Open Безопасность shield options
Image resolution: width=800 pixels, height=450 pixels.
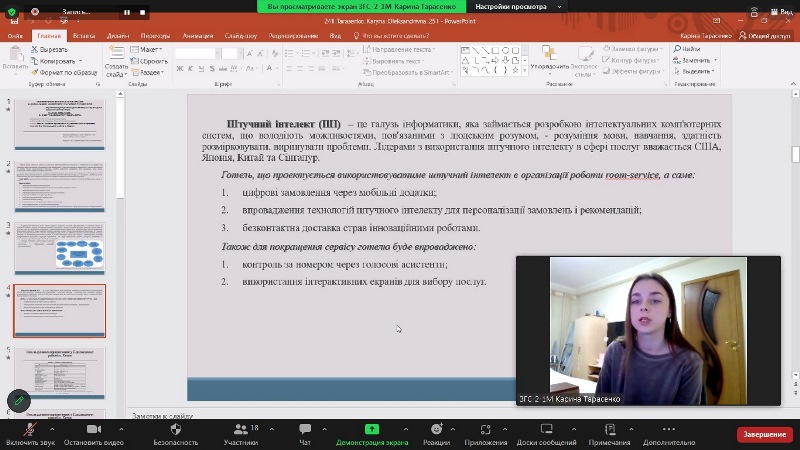176,434
